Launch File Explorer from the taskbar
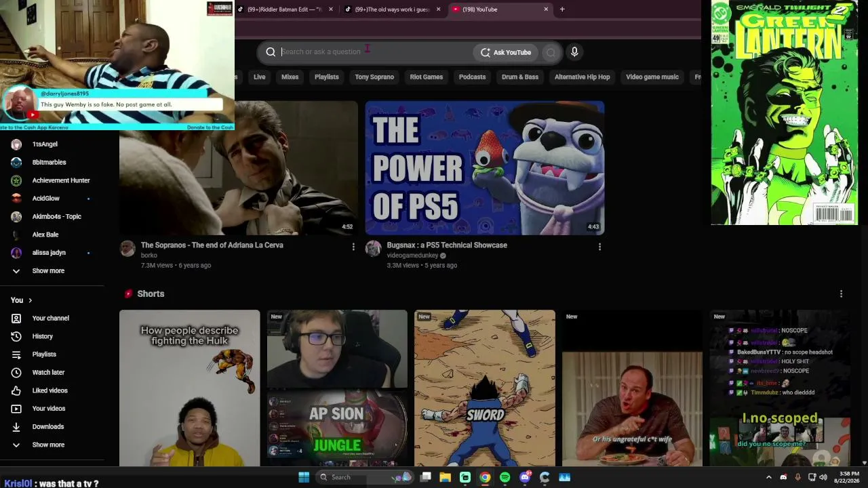Image resolution: width=868 pixels, height=488 pixels. point(445,477)
